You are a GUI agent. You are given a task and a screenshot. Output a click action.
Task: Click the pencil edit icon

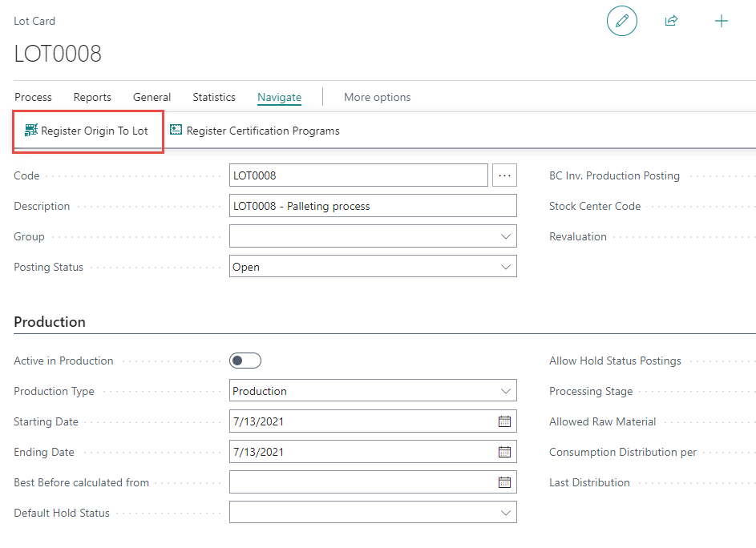621,21
